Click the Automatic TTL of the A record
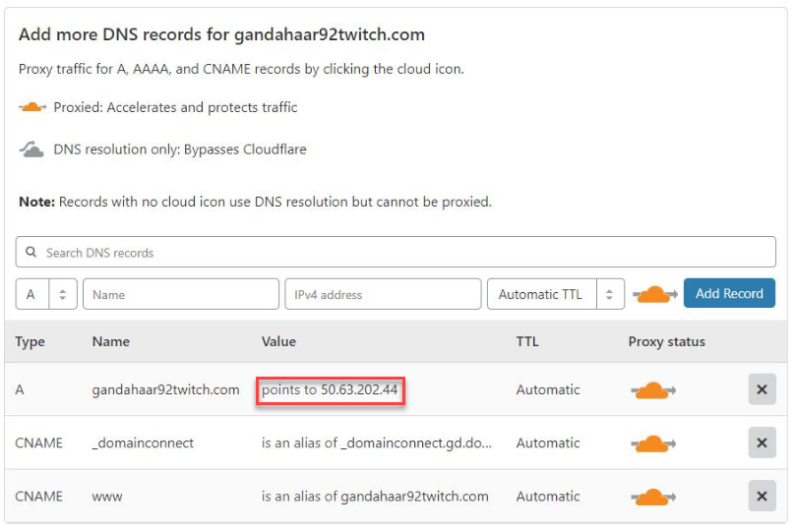Image resolution: width=794 pixels, height=532 pixels. coord(548,390)
